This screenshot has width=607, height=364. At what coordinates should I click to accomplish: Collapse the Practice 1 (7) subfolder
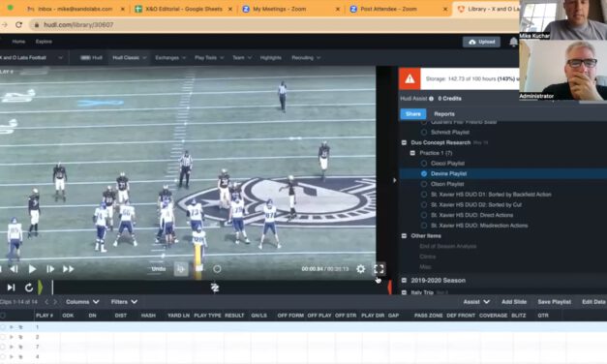412,153
